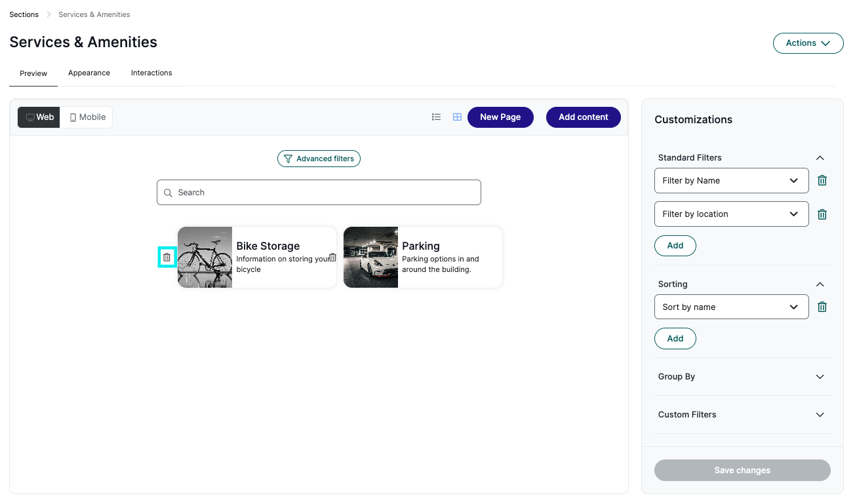Image resolution: width=855 pixels, height=504 pixels.
Task: Select the Web preview mode
Action: pos(39,117)
